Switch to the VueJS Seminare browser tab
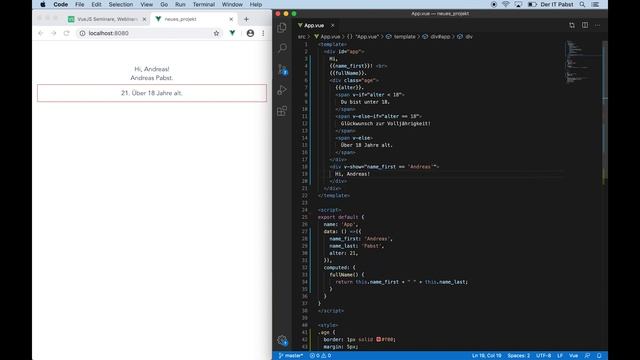The image size is (640, 360). (x=107, y=19)
